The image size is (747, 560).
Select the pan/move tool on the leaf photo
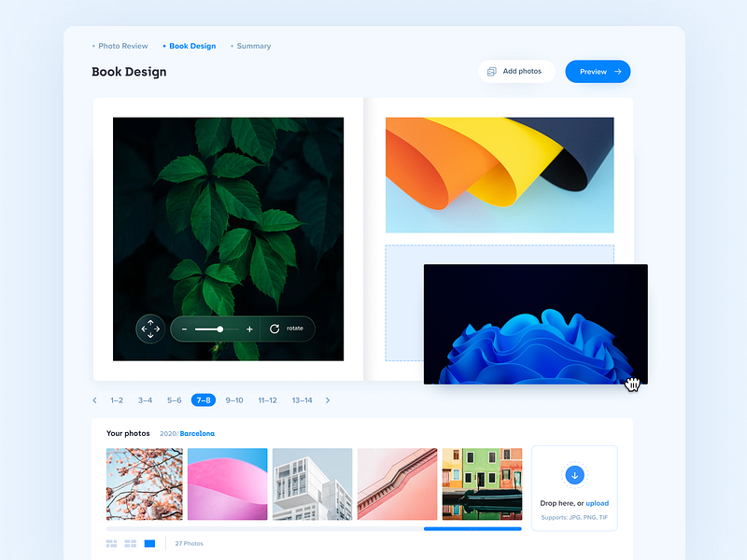point(149,329)
